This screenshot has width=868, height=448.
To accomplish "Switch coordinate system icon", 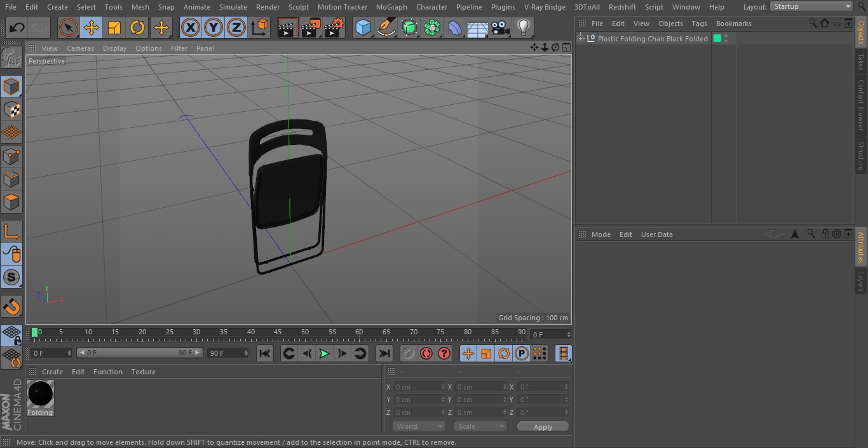I will pyautogui.click(x=260, y=28).
